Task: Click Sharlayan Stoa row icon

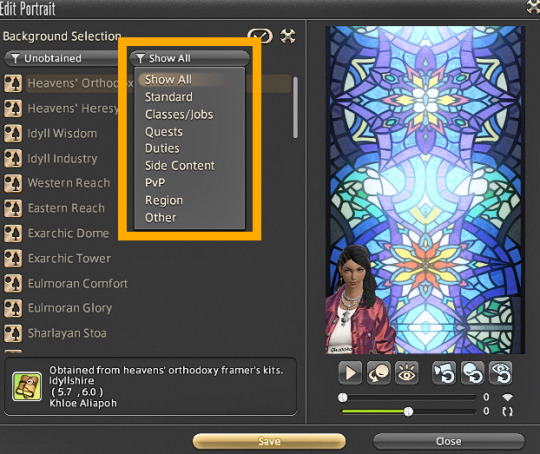Action: pos(13,333)
